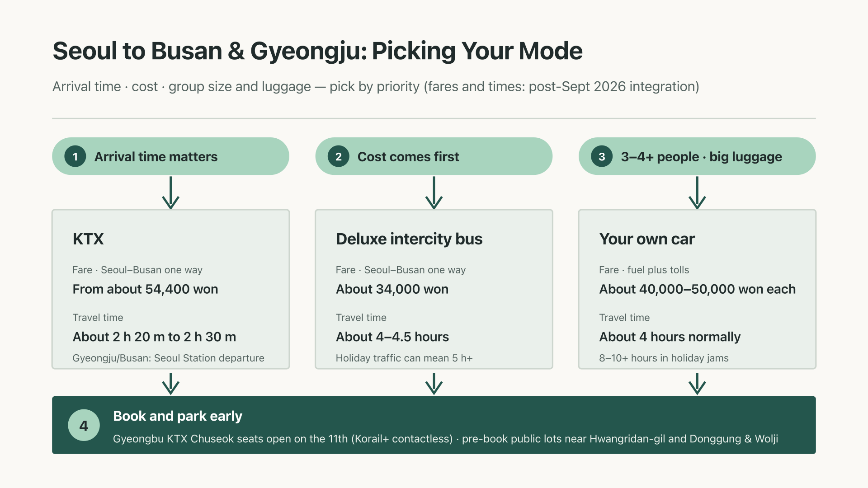This screenshot has width=868, height=488.
Task: Select the note 'Gyeongju/Busan: Seoul Station departure'
Action: click(x=168, y=358)
